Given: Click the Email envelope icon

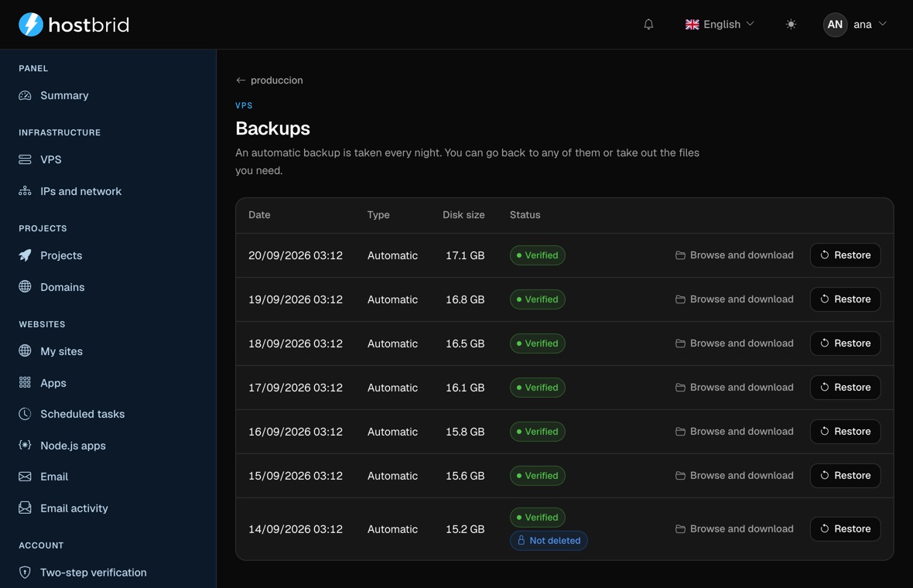Looking at the screenshot, I should [25, 477].
